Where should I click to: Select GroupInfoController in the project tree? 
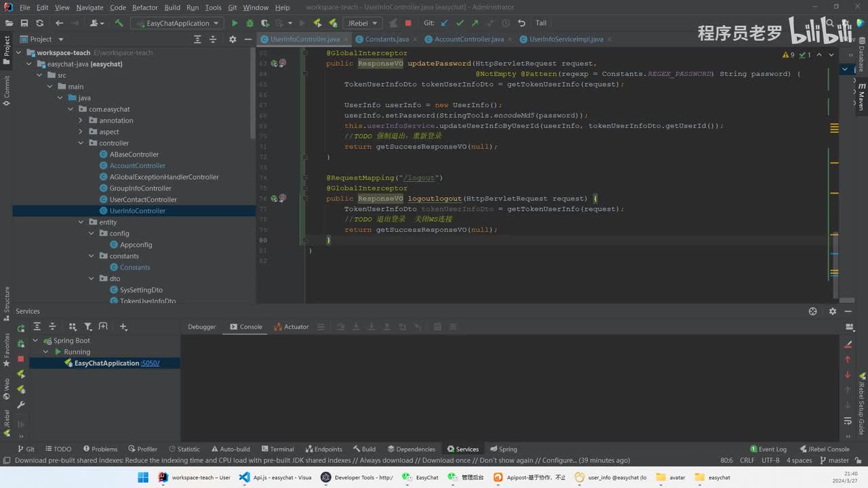tap(140, 188)
